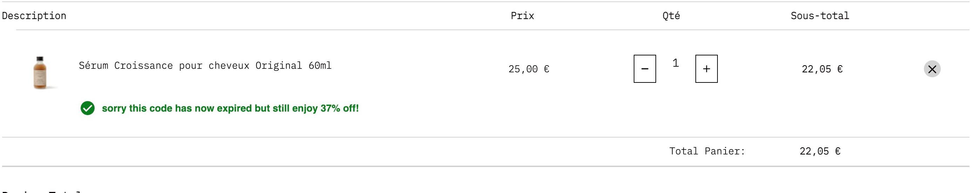
Task: Click the item row subtotal 22,05 €
Action: (822, 69)
